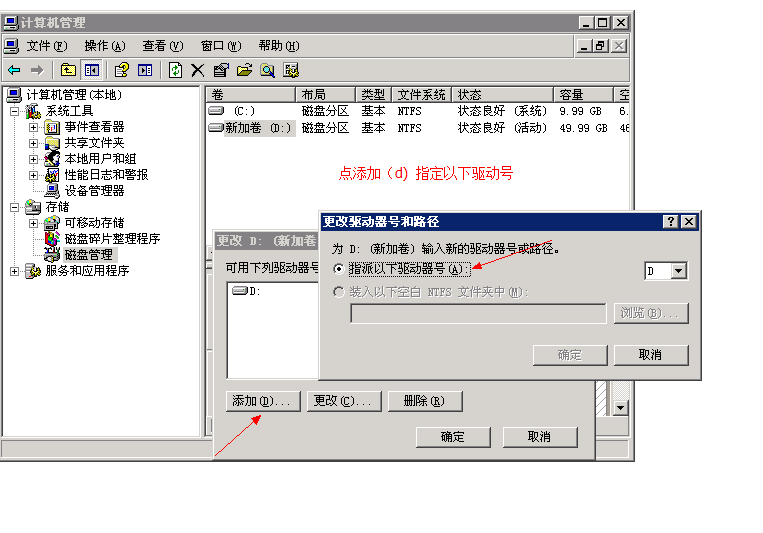The width and height of the screenshot is (763, 533).
Task: Expand the 可移动存储 node
Action: (x=33, y=223)
